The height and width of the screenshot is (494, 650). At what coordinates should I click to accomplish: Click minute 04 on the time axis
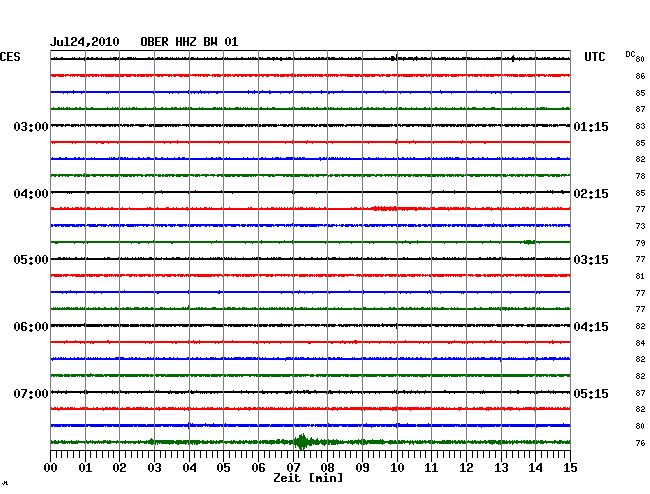pos(189,467)
